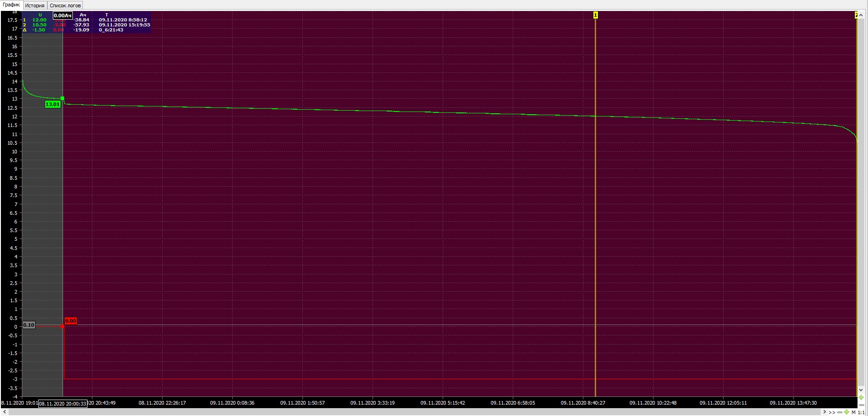
Task: Click time axis label 09.11.2020 5:15:42
Action: pyautogui.click(x=443, y=403)
